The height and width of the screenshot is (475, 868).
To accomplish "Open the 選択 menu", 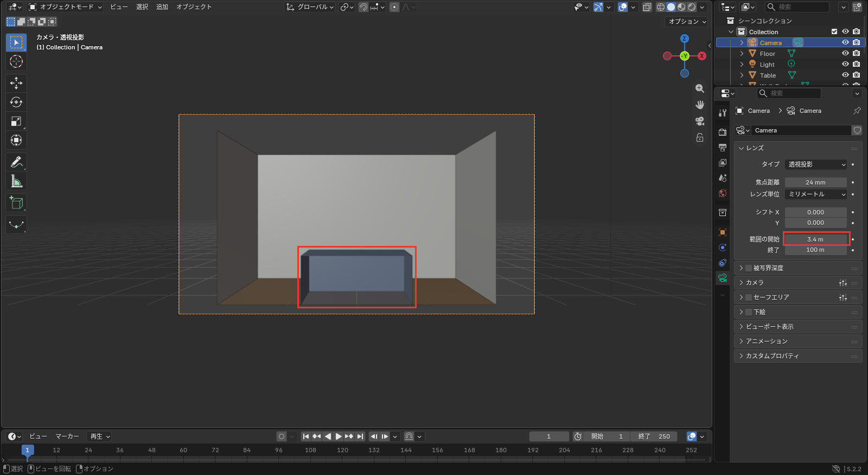I will pyautogui.click(x=142, y=7).
